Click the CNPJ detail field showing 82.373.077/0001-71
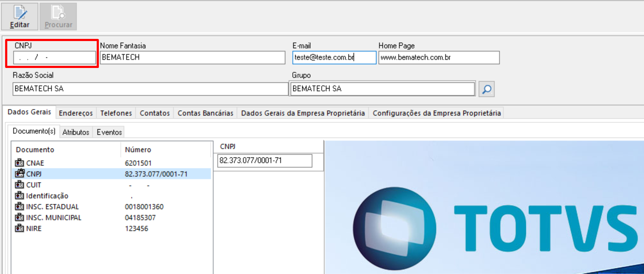 (265, 161)
